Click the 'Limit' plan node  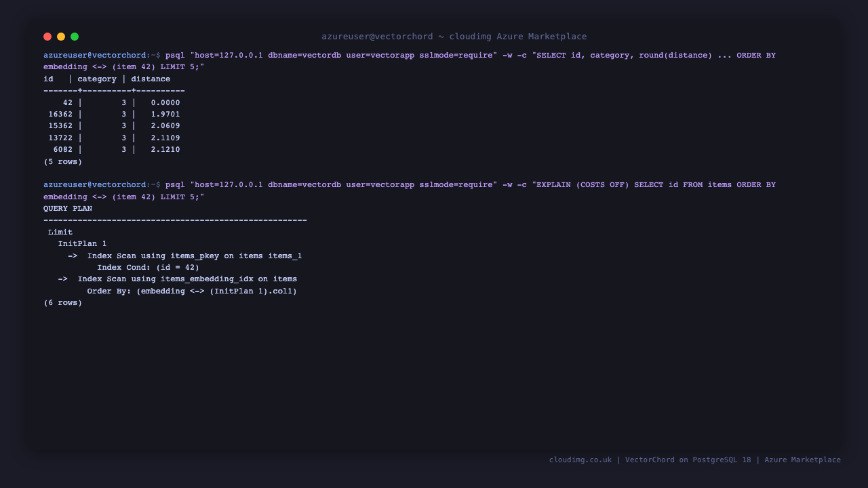[x=60, y=232]
